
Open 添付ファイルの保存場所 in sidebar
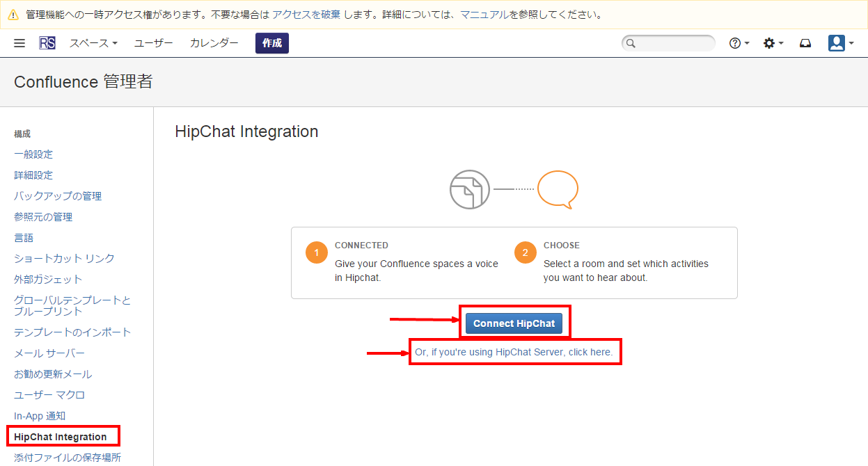click(x=68, y=458)
